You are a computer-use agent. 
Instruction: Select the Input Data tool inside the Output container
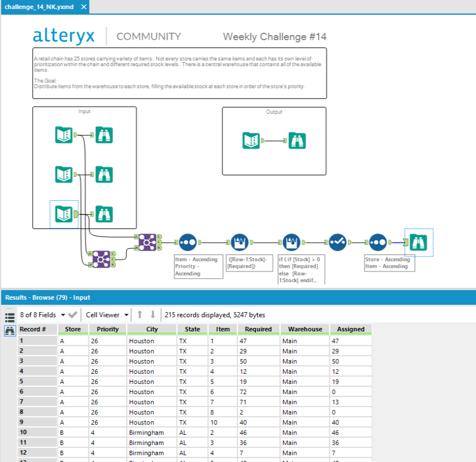[251, 141]
